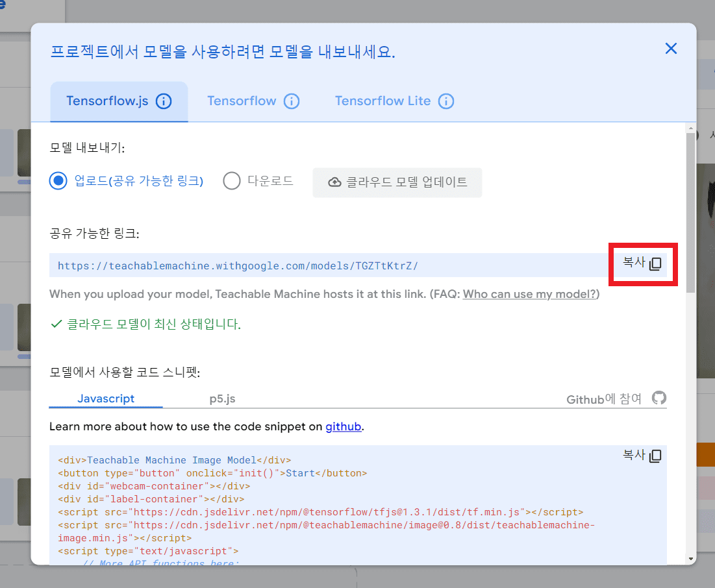Close the export model dialog
Screen dimensions: 715x588
[671, 48]
